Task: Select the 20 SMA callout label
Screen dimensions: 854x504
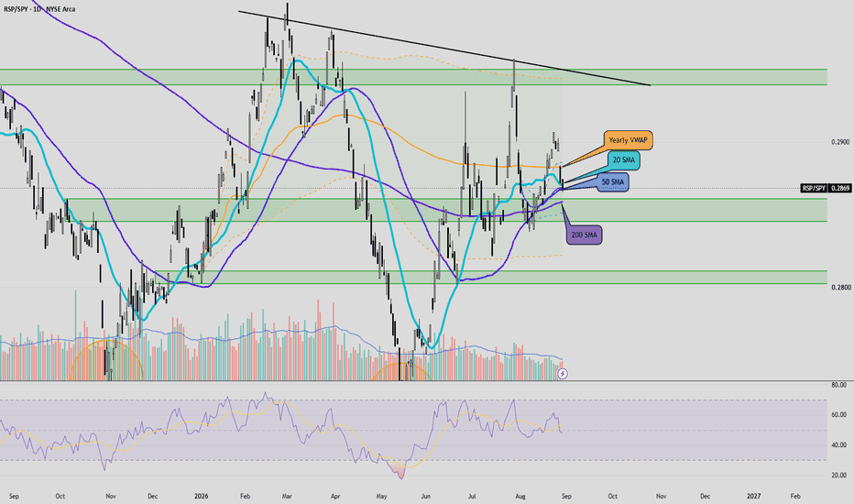Action: coord(624,160)
